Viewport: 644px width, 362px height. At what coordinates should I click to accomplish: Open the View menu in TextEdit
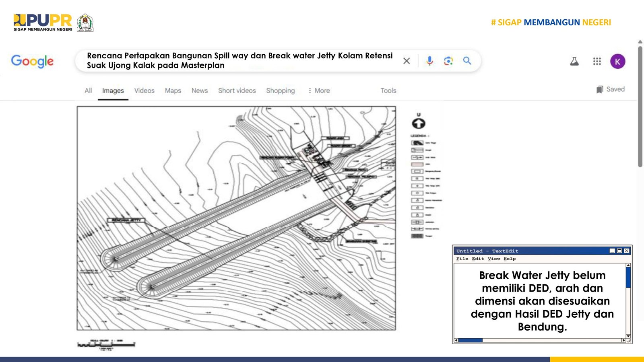point(494,259)
